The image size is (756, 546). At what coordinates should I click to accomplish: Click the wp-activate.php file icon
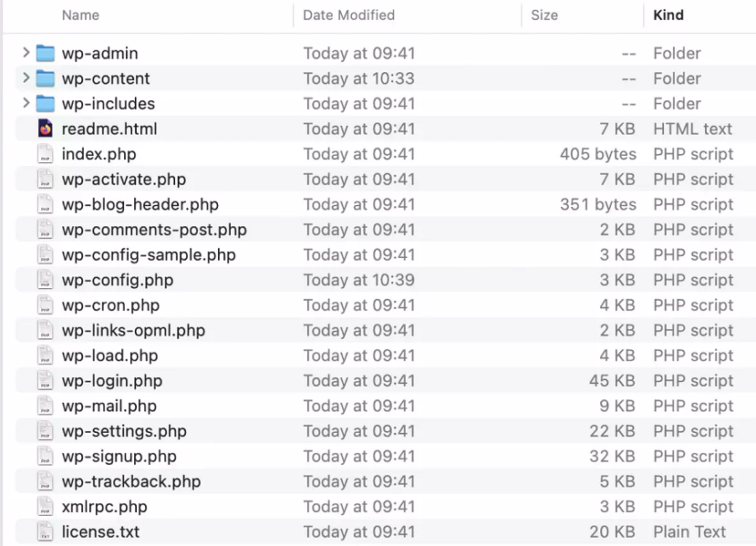tap(46, 179)
